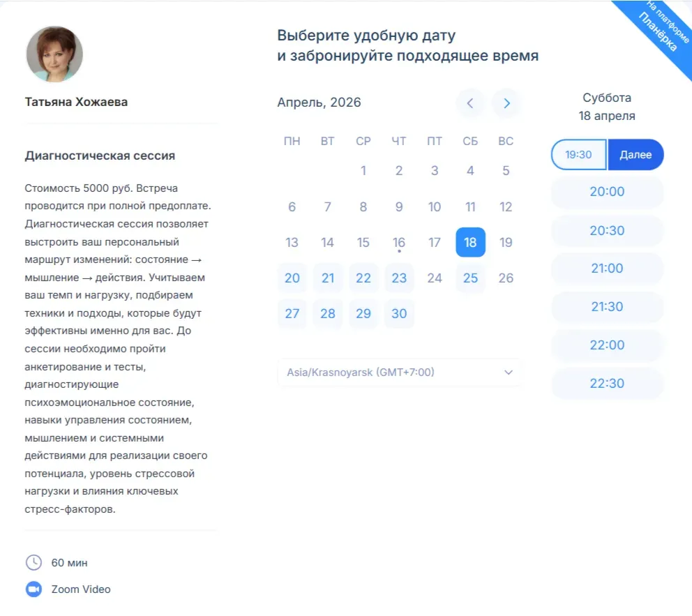
Task: Pick the 22:30 appointment time
Action: pos(607,383)
